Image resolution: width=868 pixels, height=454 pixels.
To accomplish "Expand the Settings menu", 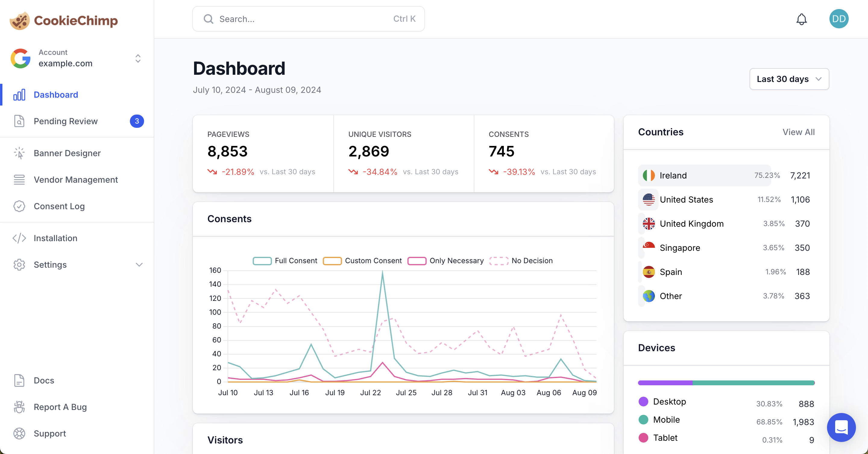I will point(50,265).
